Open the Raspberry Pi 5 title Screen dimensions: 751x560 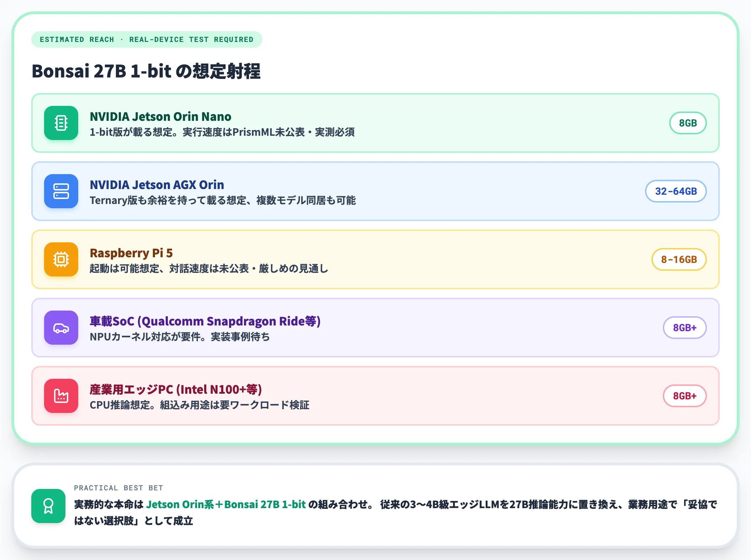[x=131, y=253]
